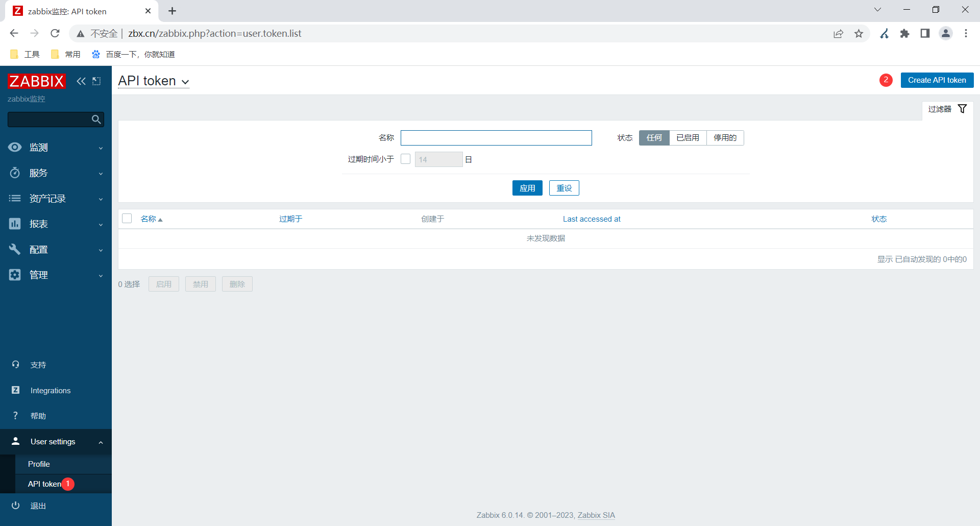Expand the 管理 menu
Viewport: 980px width, 526px height.
pos(56,275)
